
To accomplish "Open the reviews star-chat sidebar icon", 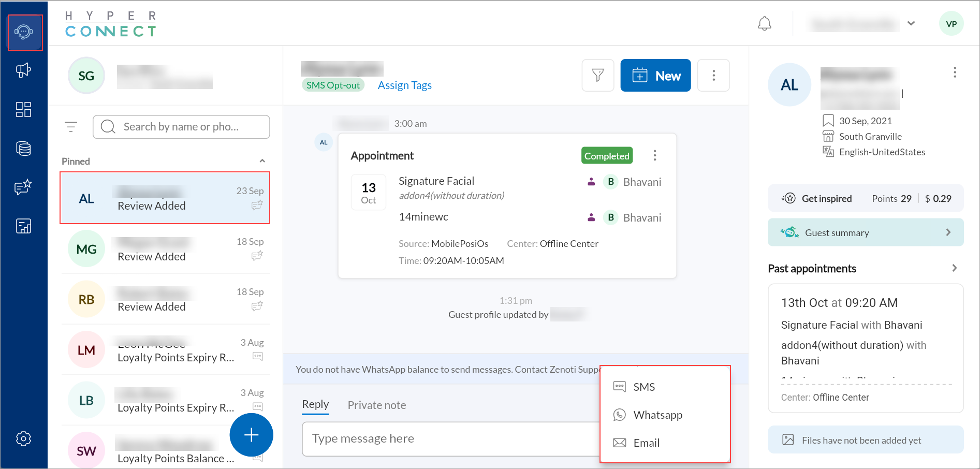I will point(23,187).
